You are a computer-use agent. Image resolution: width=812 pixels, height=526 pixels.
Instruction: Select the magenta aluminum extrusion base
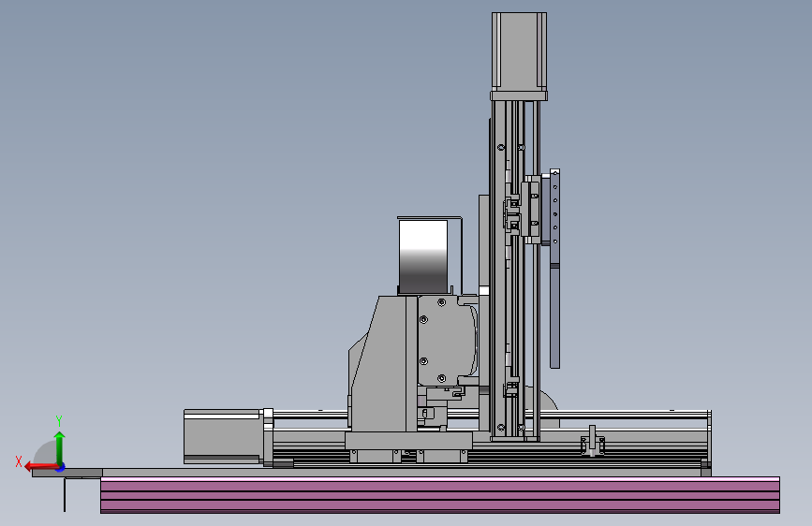(439, 495)
